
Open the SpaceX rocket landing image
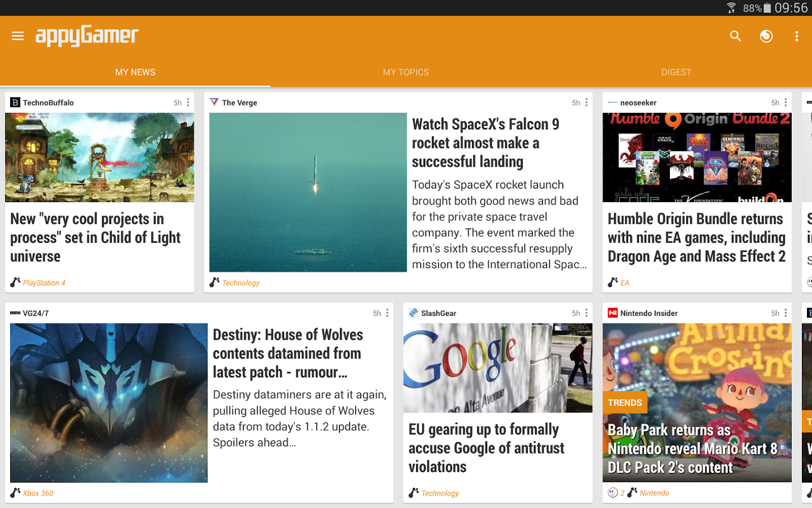(308, 192)
